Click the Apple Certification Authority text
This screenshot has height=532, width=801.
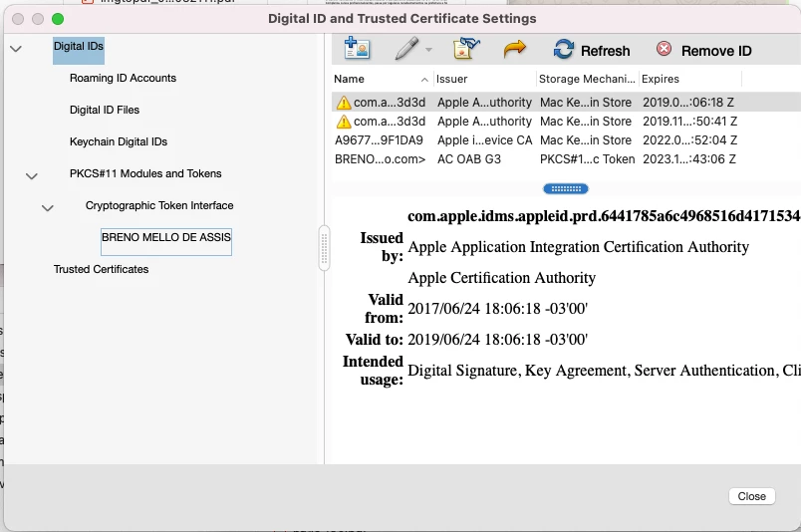pyautogui.click(x=502, y=278)
